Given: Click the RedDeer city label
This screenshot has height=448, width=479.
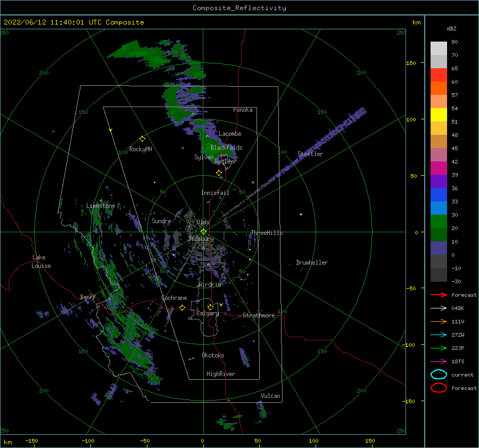Looking at the screenshot, I should tap(226, 161).
